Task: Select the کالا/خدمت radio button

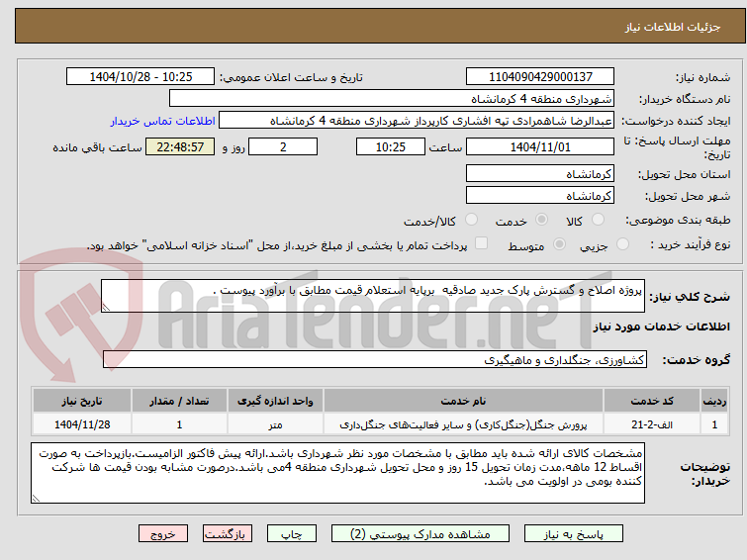Action: [471, 220]
